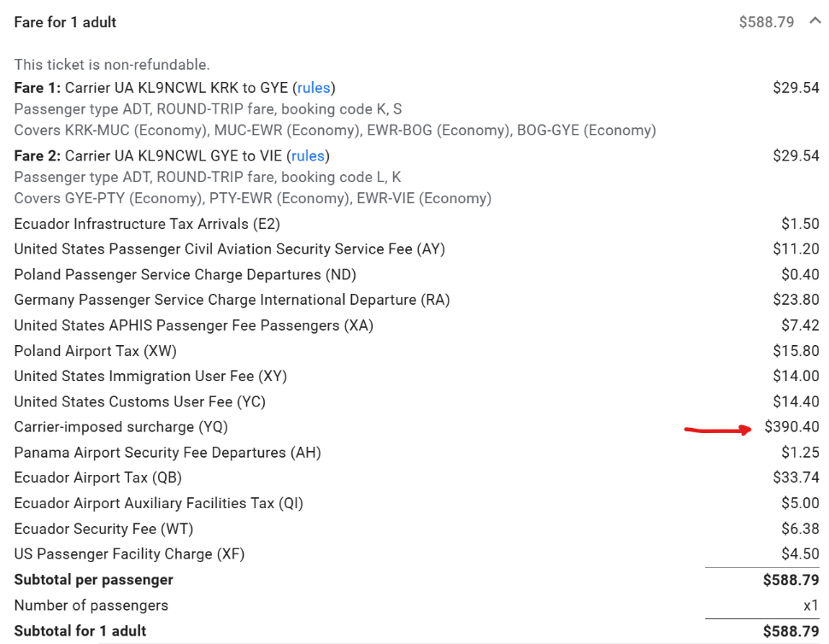
Task: Click Number of passengers x1 value
Action: (x=811, y=606)
